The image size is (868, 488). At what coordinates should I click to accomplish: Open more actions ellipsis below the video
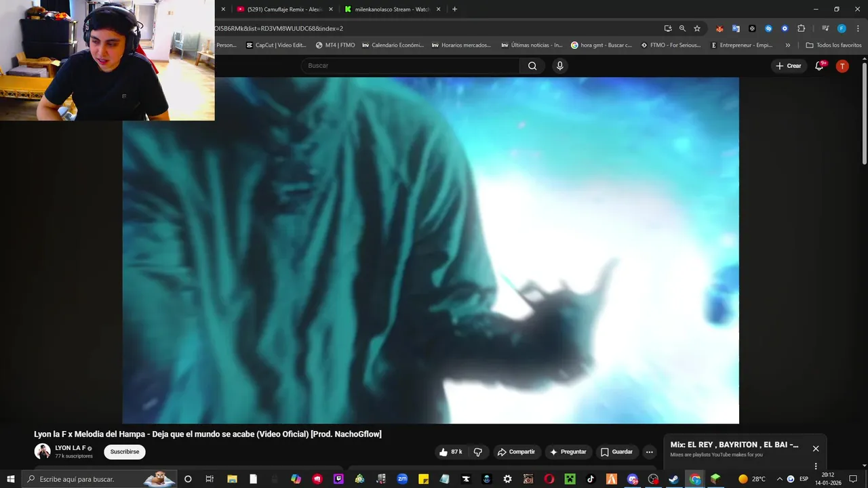(x=649, y=452)
